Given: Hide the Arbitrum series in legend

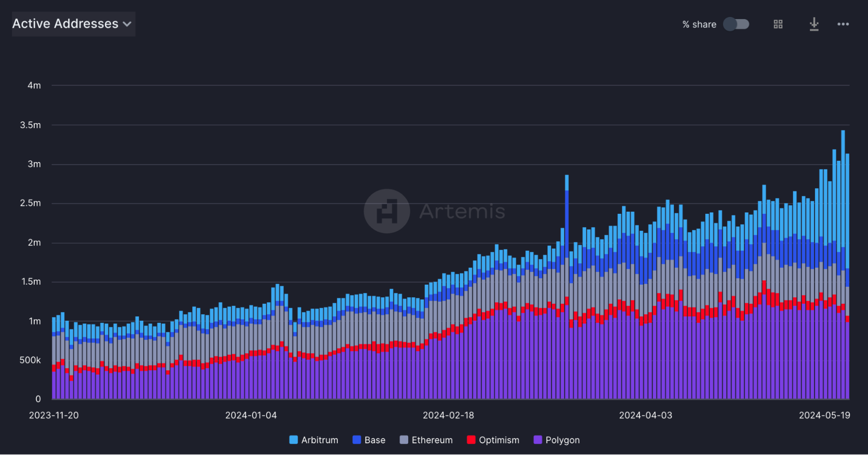Looking at the screenshot, I should point(314,440).
